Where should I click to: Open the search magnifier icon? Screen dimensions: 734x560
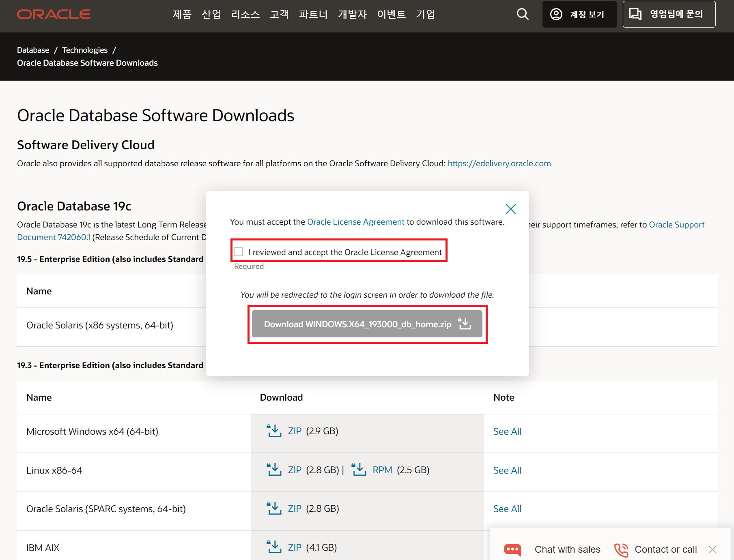coord(523,14)
